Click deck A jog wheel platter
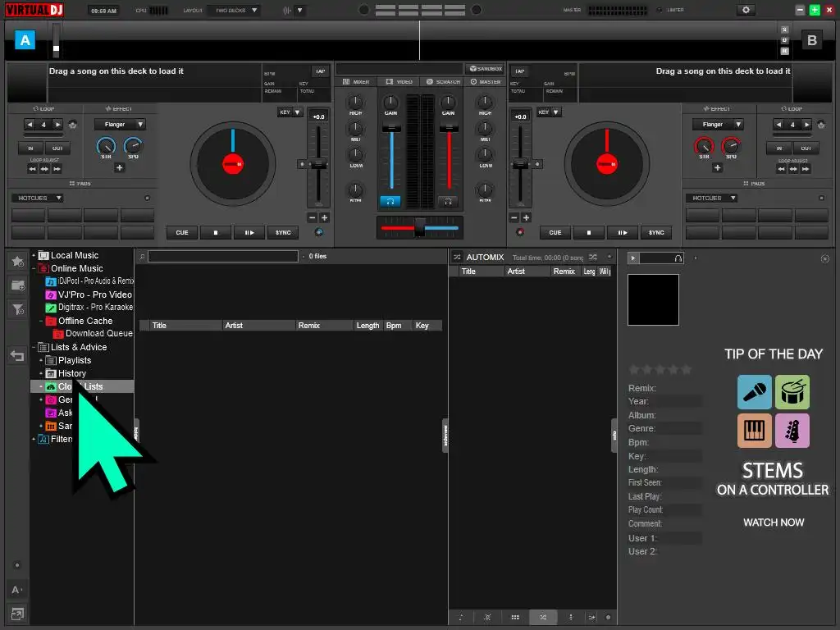This screenshot has height=630, width=840. point(232,163)
